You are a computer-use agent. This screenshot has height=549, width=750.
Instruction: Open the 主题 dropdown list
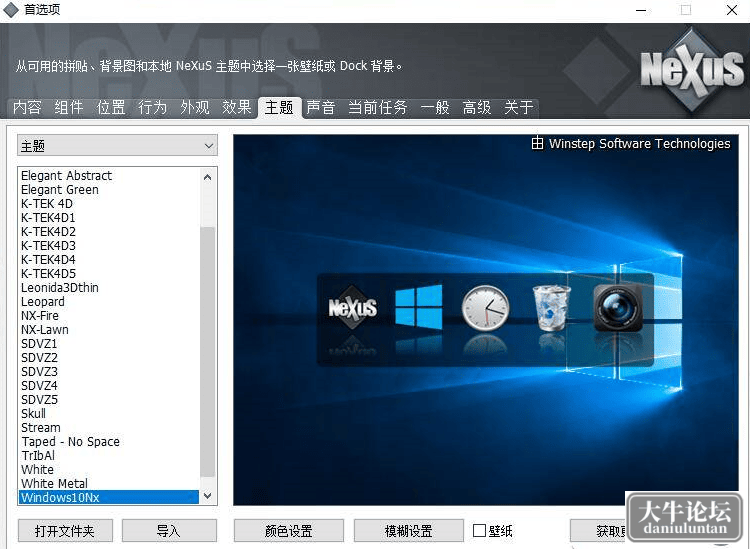(117, 145)
